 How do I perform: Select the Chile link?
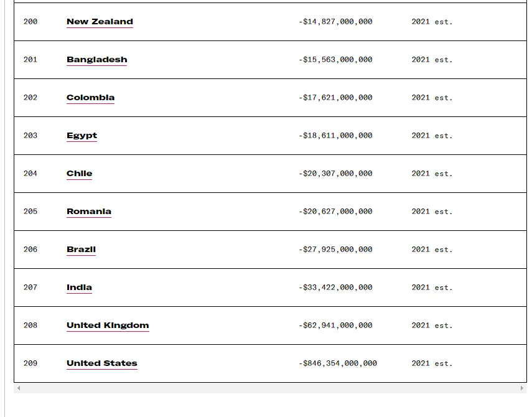(79, 174)
